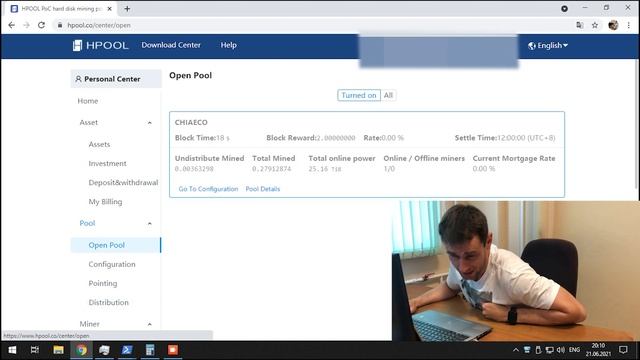Viewport: 640px width, 360px height.
Task: Open Pointing in sidebar
Action: [103, 283]
